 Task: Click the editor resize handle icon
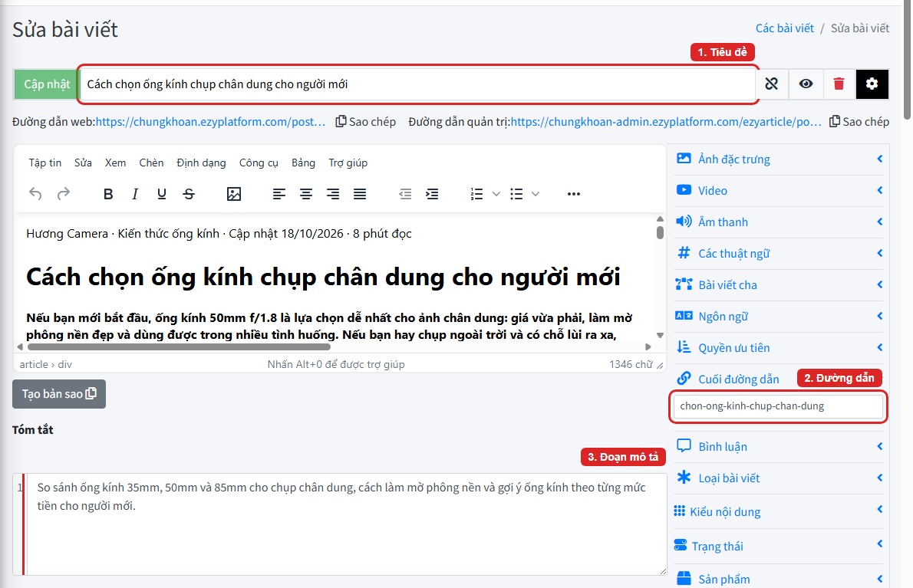[660, 365]
